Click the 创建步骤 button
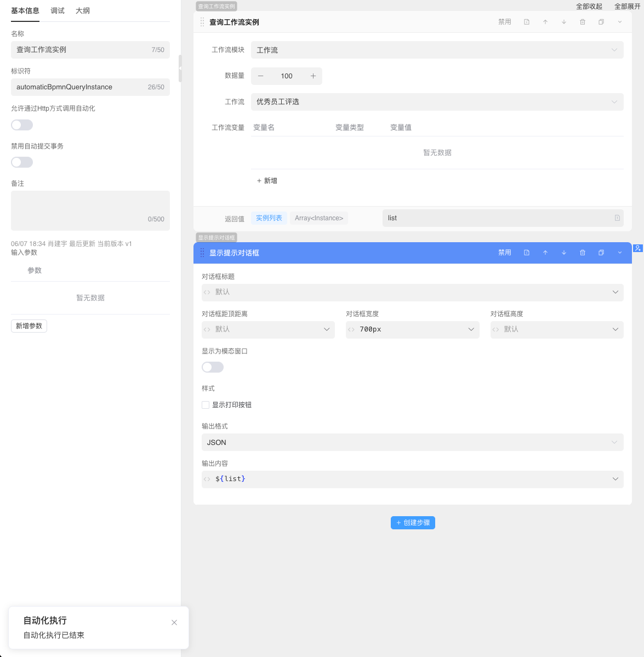 [x=413, y=523]
